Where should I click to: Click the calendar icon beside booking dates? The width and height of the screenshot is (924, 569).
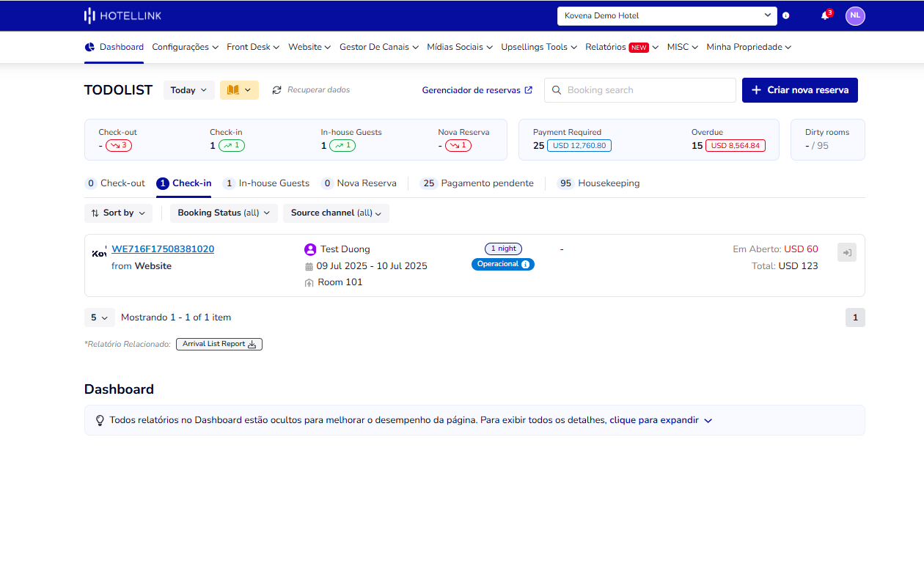[x=309, y=266]
